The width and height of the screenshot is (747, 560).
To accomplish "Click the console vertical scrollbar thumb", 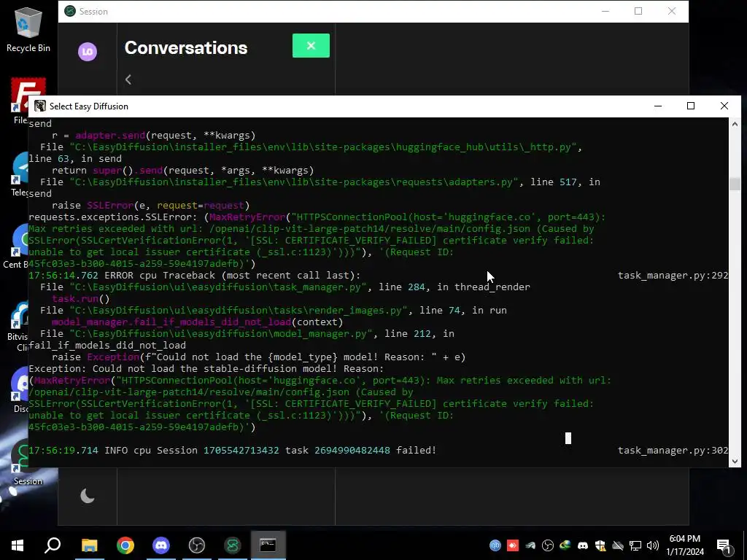I will pyautogui.click(x=735, y=184).
